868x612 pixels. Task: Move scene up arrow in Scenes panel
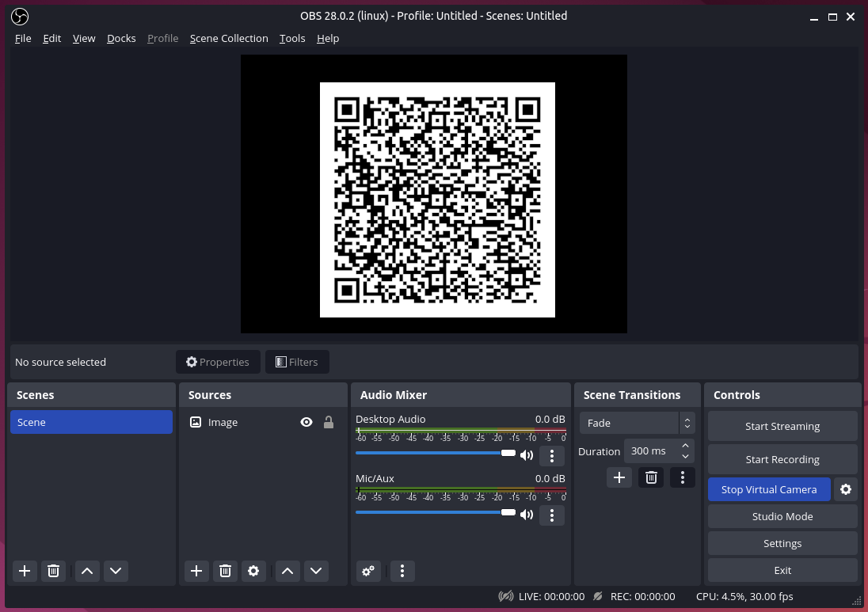tap(87, 571)
